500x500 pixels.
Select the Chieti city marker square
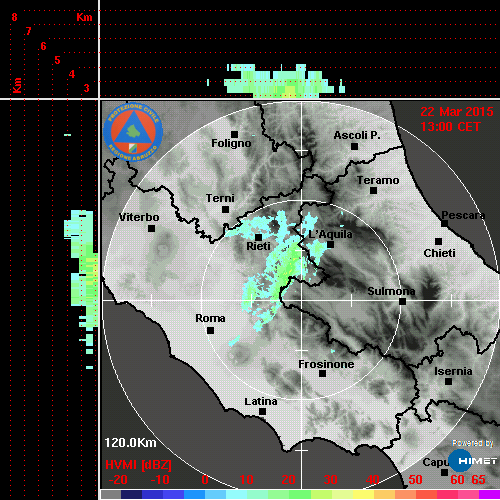tap(439, 241)
